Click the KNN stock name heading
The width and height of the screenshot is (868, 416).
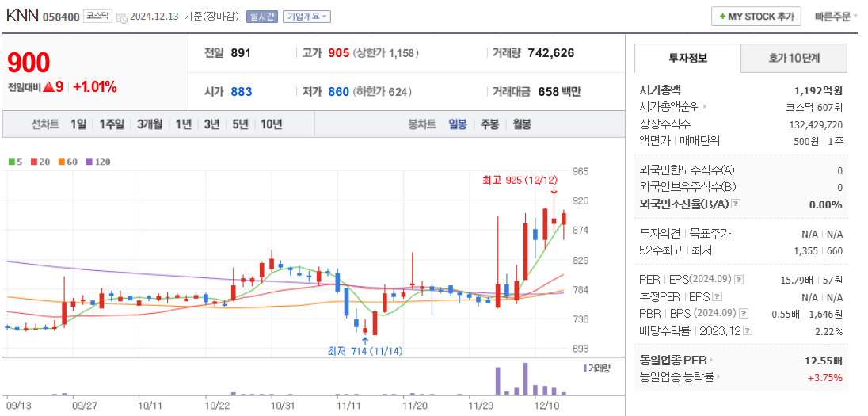(22, 16)
